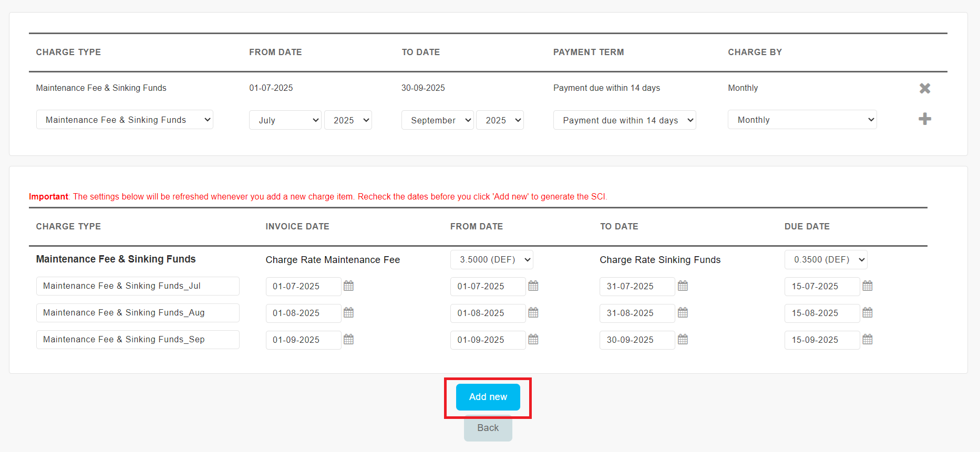Open calendar for Sep to date
The image size is (980, 452).
683,339
